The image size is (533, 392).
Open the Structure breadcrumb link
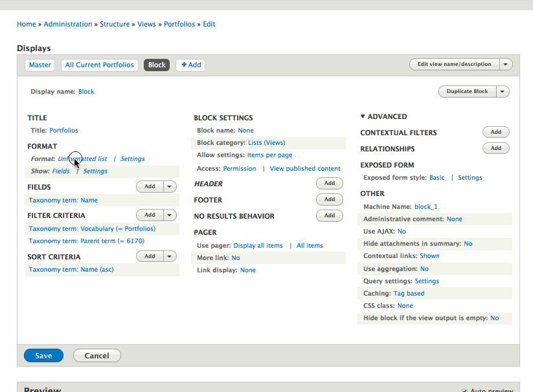(x=115, y=24)
